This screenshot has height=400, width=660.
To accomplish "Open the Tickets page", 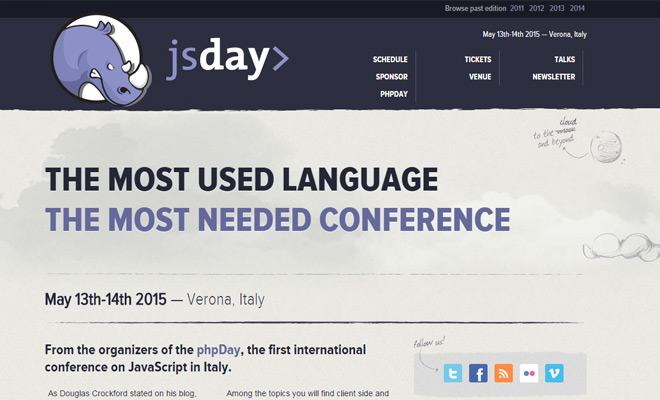I will click(x=478, y=59).
